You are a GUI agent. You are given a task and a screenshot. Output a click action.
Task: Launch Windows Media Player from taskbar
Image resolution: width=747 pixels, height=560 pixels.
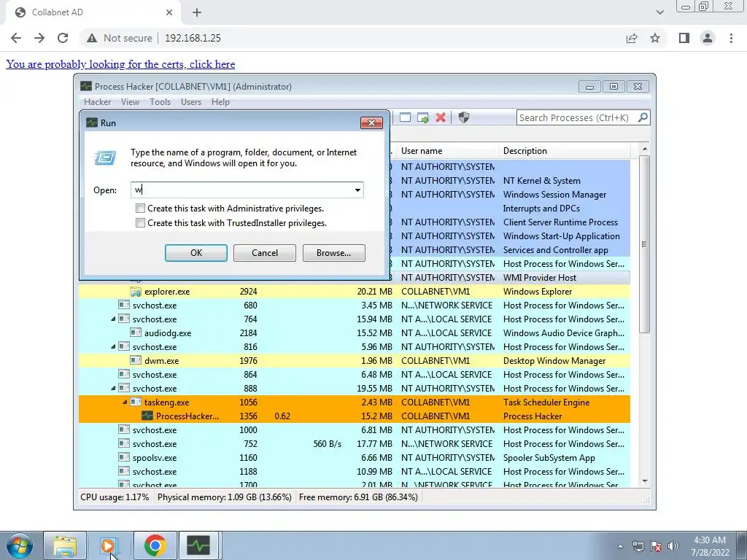pyautogui.click(x=109, y=545)
